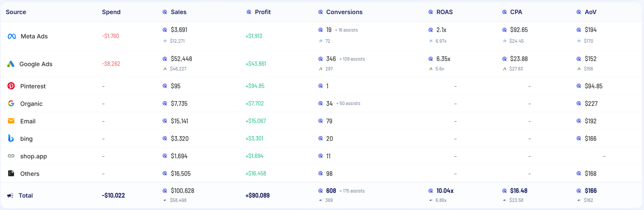Click Meta Ads spend value -$1,760
The image size is (644, 210).
point(111,36)
